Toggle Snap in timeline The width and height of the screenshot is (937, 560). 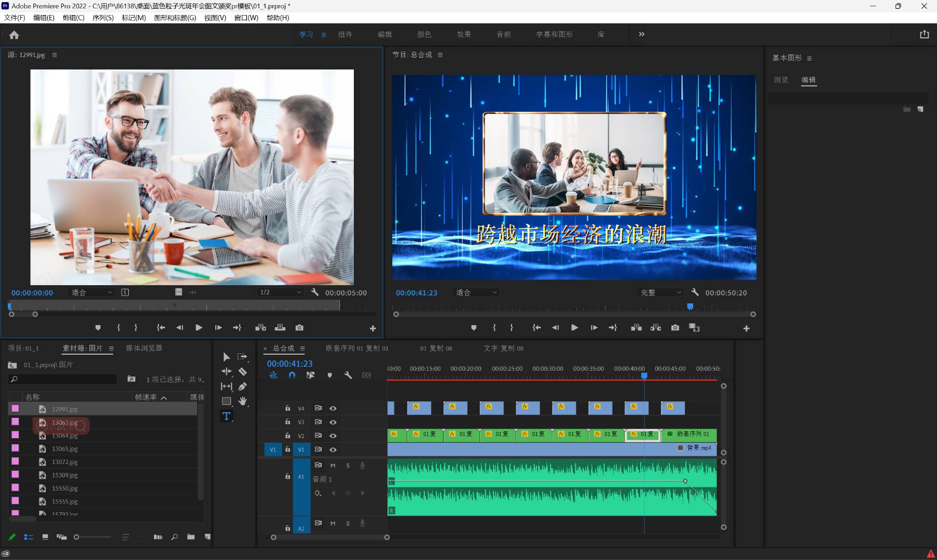point(292,375)
